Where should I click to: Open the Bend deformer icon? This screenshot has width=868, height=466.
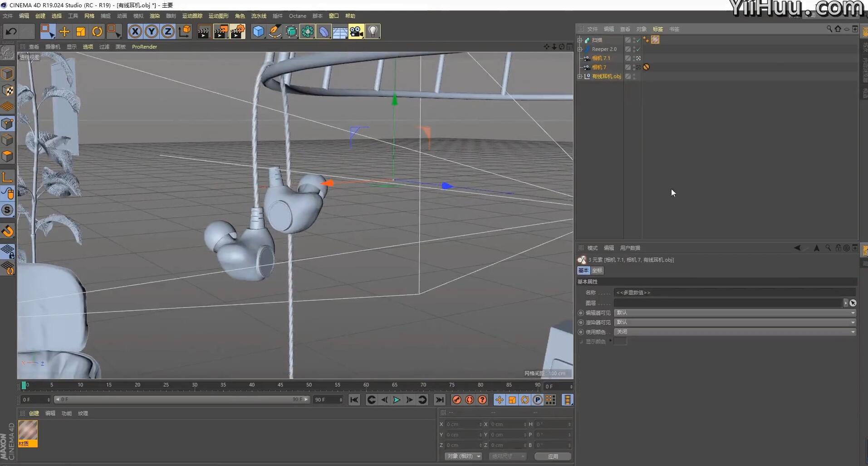[324, 31]
